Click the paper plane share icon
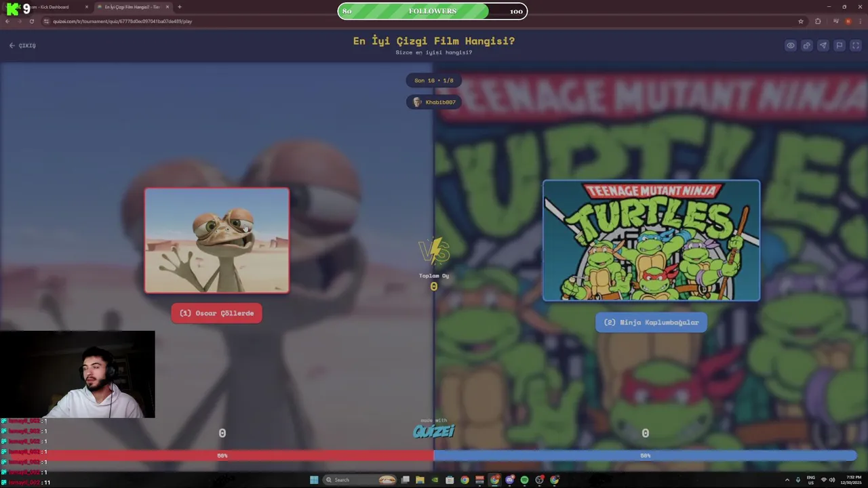The width and height of the screenshot is (868, 488). [x=823, y=45]
